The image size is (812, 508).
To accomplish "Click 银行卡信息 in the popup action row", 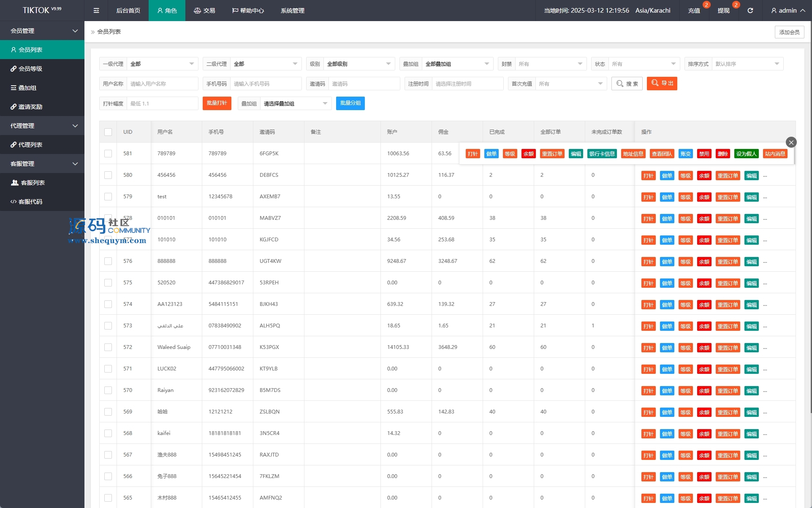I will 602,154.
